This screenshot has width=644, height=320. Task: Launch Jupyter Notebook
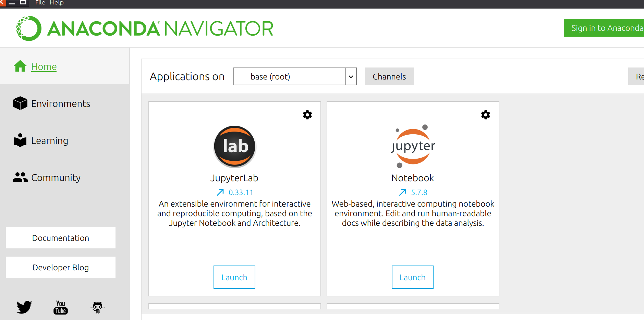(413, 277)
